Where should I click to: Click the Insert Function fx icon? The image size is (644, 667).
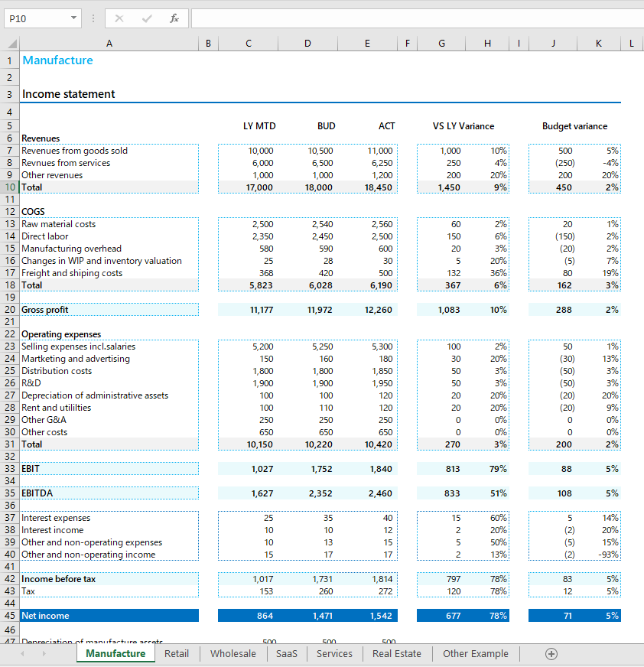[174, 18]
